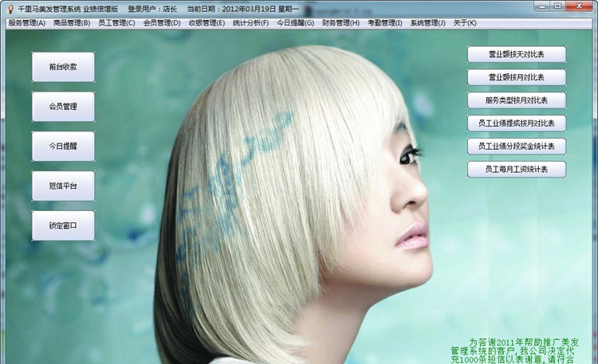Click the 前台收款 button
598x364 pixels.
click(63, 67)
